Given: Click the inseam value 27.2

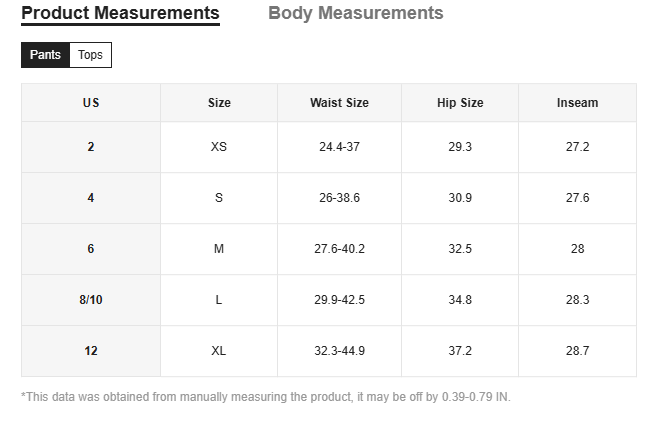Looking at the screenshot, I should pyautogui.click(x=577, y=147).
